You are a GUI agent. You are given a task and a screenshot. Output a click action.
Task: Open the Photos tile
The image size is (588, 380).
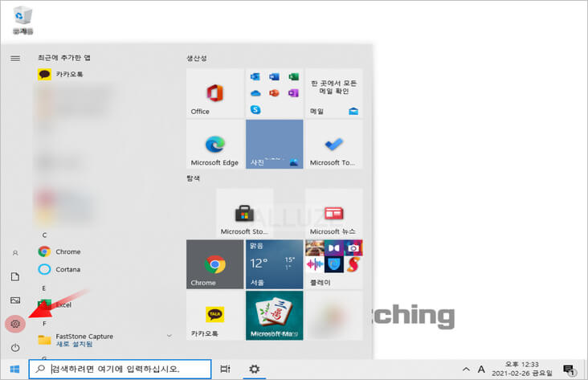(274, 144)
